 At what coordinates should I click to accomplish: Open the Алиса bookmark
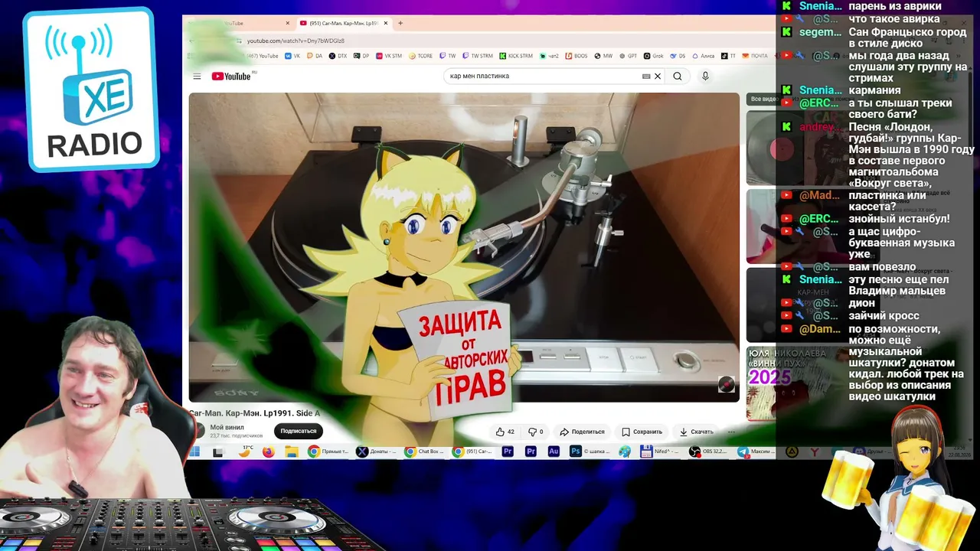[704, 56]
